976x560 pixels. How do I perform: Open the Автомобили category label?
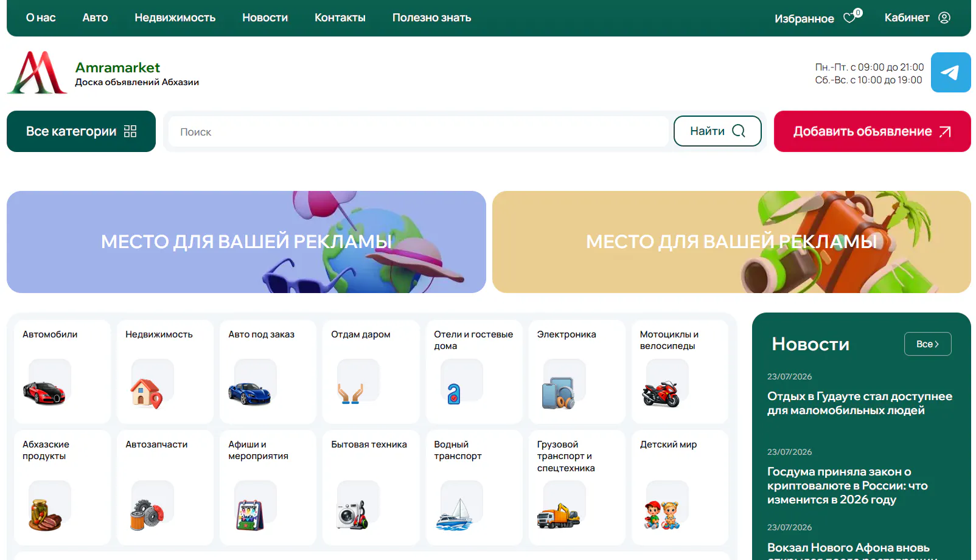coord(50,334)
